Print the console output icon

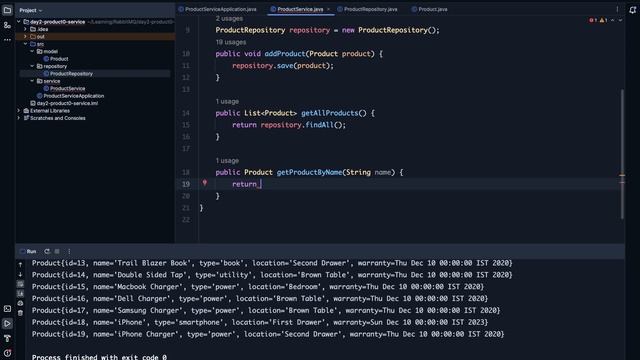pyautogui.click(x=20, y=303)
